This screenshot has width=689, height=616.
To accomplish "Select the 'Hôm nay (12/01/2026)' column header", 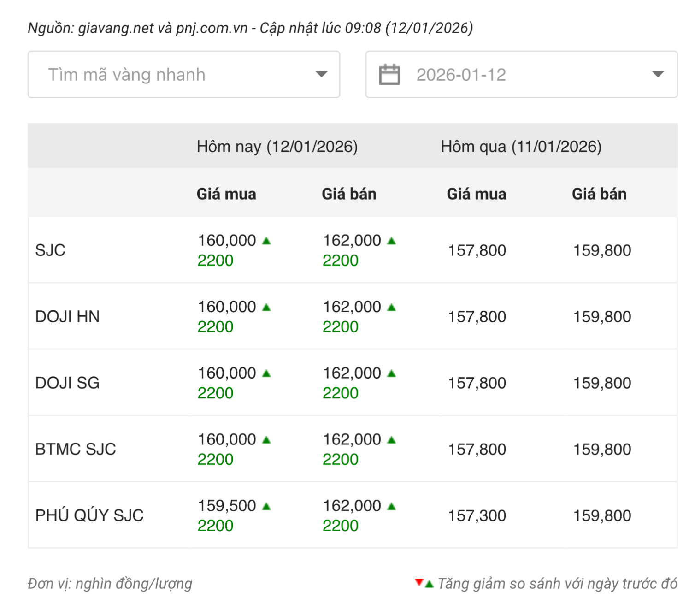I will 277,147.
